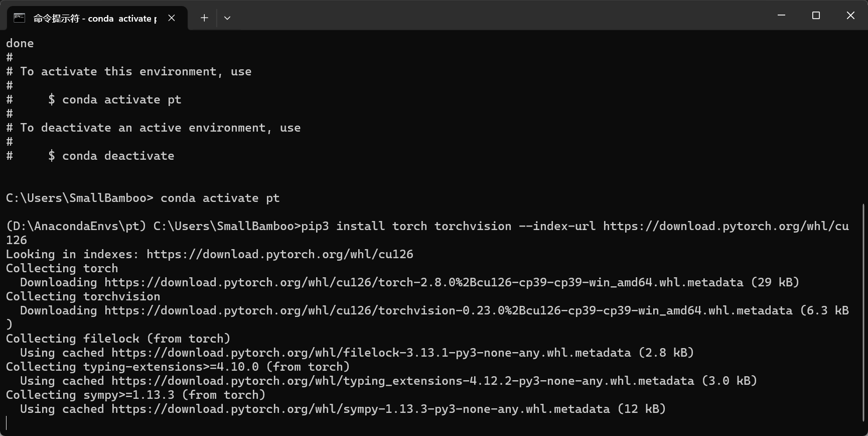868x436 pixels.
Task: Expand the new tab profile dropdown
Action: pos(227,18)
